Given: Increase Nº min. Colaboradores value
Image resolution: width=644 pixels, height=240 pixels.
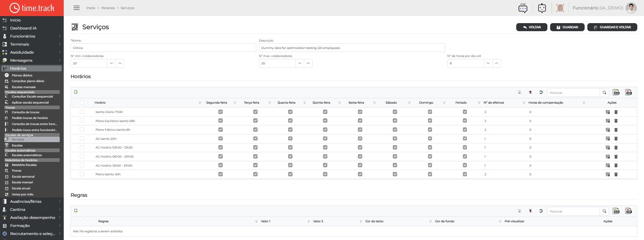Looking at the screenshot, I should pyautogui.click(x=120, y=63).
